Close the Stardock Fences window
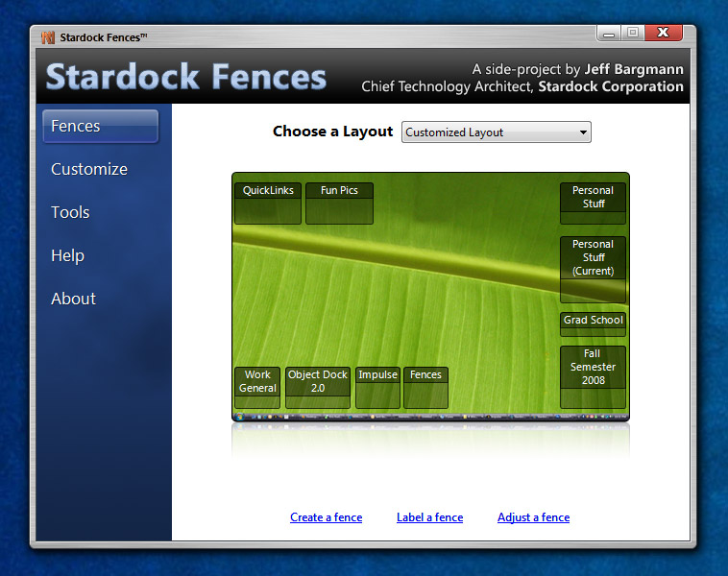Screen dimensions: 728x576 663,33
